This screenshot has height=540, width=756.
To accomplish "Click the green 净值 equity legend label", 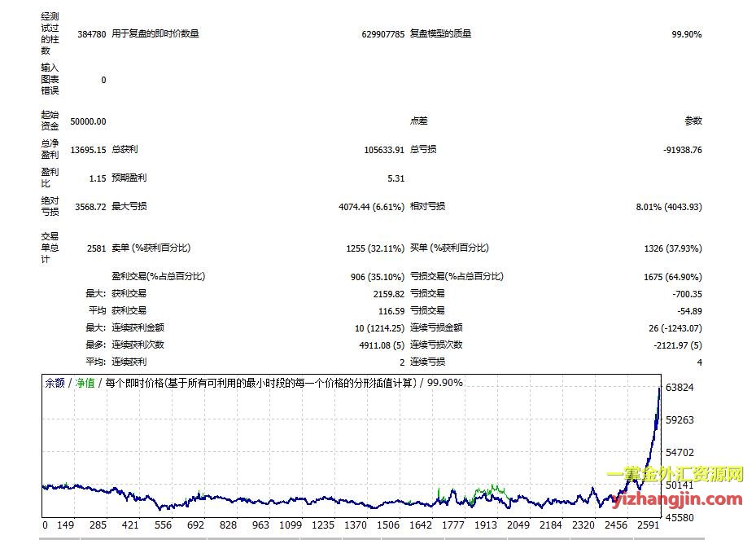I will (85, 382).
